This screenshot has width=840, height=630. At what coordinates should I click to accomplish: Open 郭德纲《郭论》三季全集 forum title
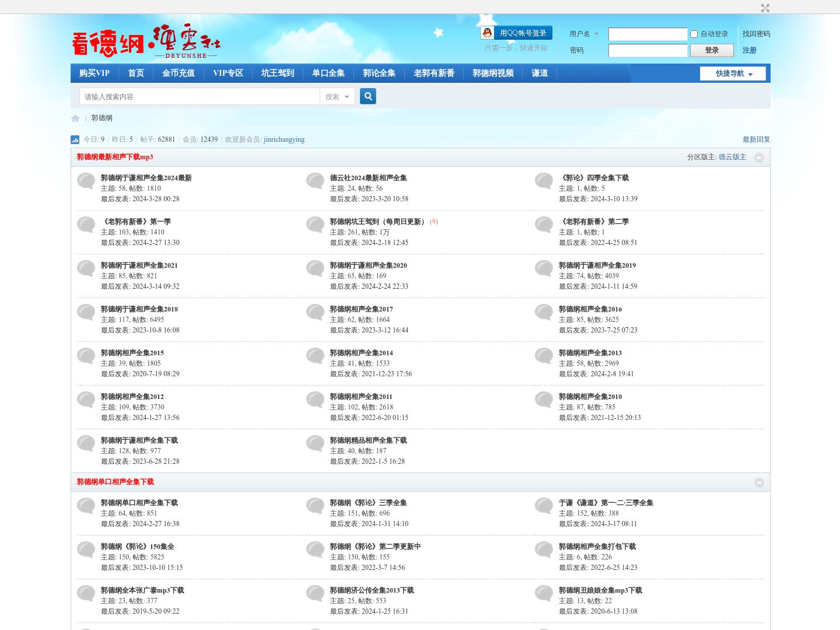pos(368,503)
